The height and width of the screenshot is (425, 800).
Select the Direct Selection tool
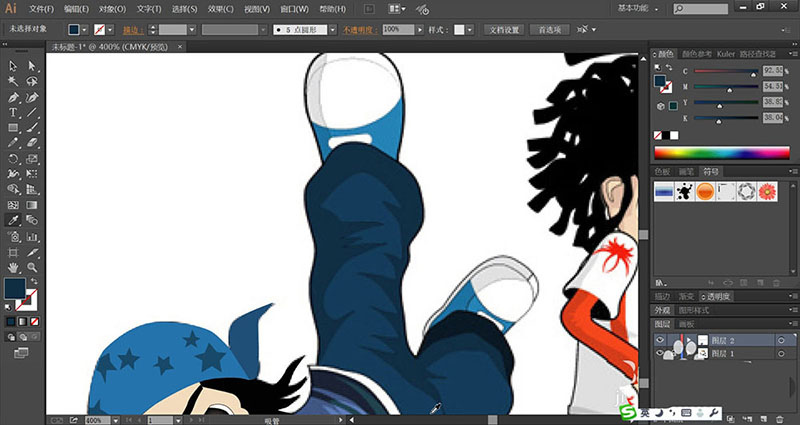32,66
